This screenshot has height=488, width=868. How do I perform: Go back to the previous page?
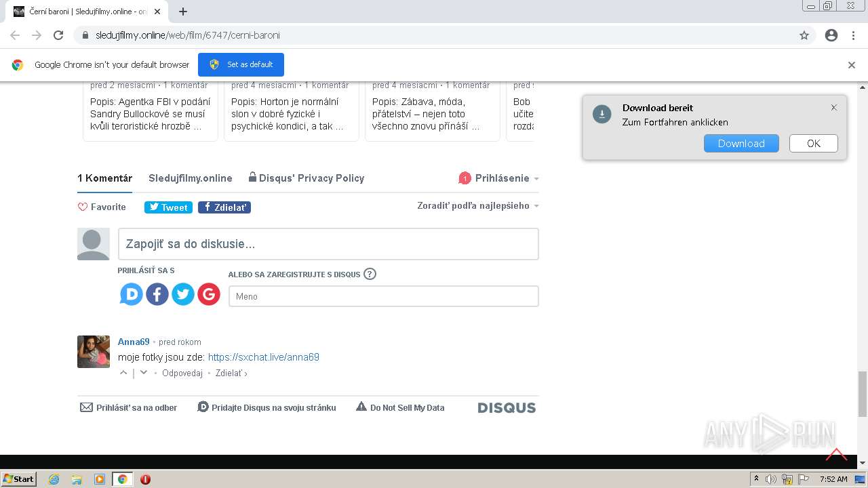pos(15,35)
